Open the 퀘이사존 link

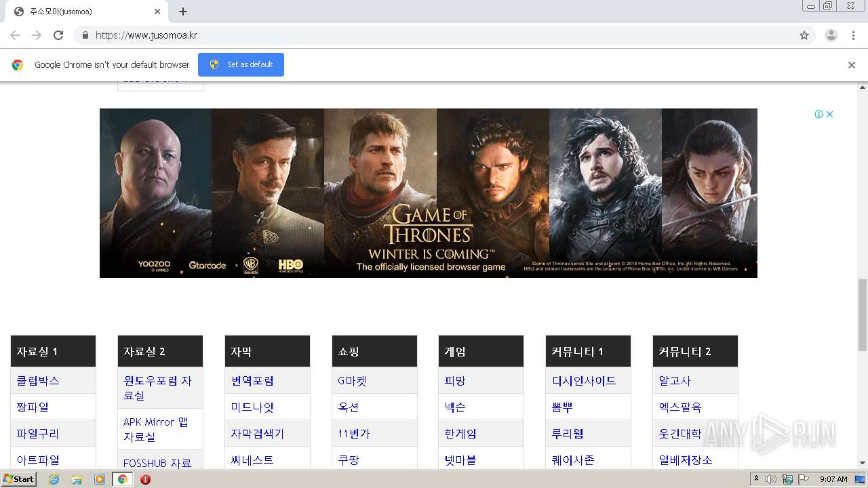coord(573,460)
